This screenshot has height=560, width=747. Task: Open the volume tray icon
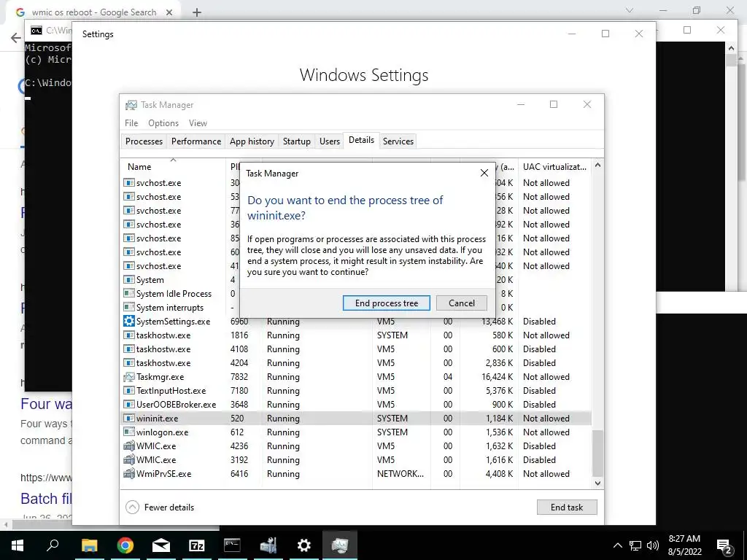(653, 545)
